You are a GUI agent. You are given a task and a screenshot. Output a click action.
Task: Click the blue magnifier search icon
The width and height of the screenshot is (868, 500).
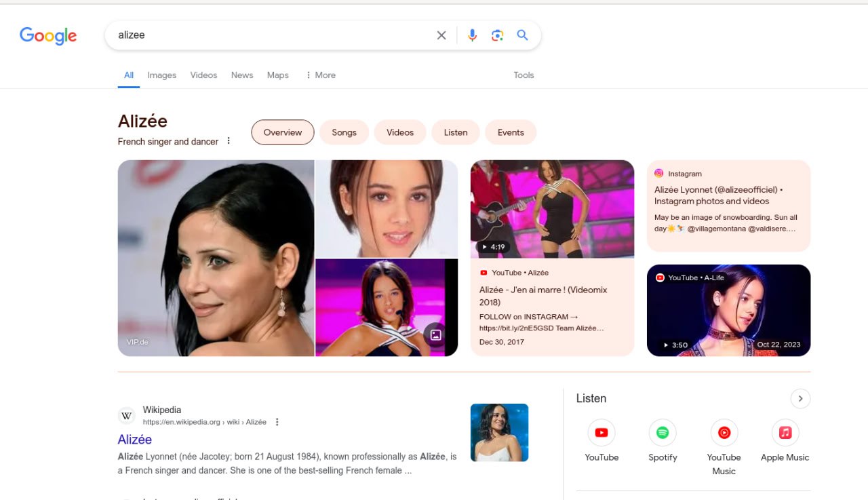coord(522,35)
